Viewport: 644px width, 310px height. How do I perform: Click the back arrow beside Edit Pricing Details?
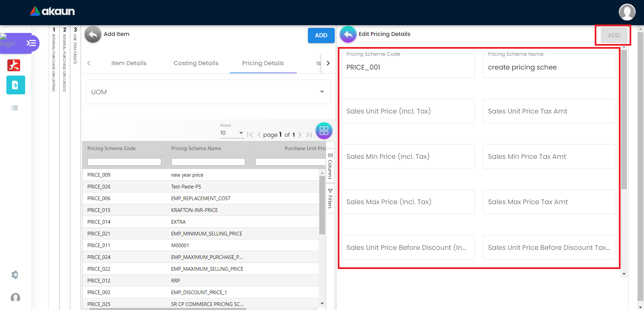point(348,34)
